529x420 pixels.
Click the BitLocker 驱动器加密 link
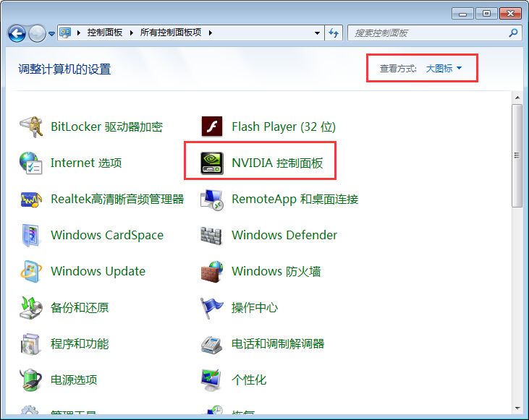106,127
